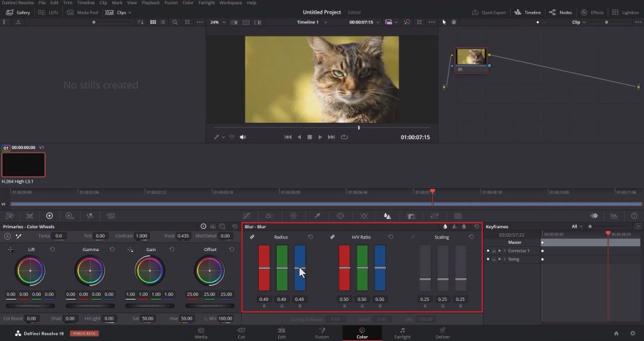Click the Quick Export button

point(489,12)
